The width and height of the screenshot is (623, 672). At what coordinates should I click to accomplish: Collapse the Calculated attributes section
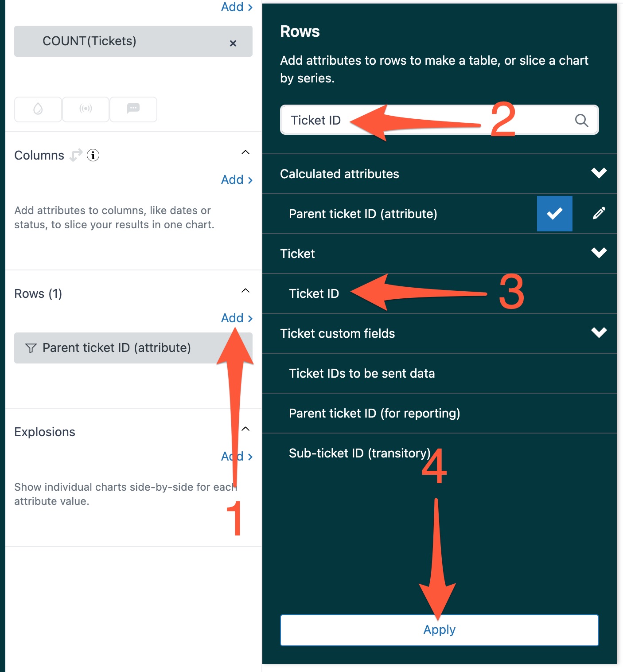[x=599, y=173]
